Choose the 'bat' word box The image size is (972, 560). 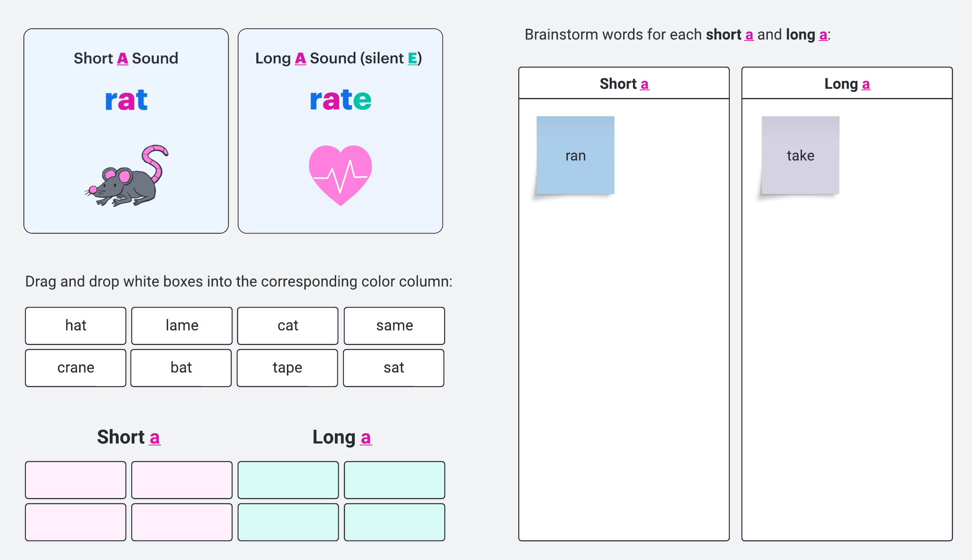[181, 368]
